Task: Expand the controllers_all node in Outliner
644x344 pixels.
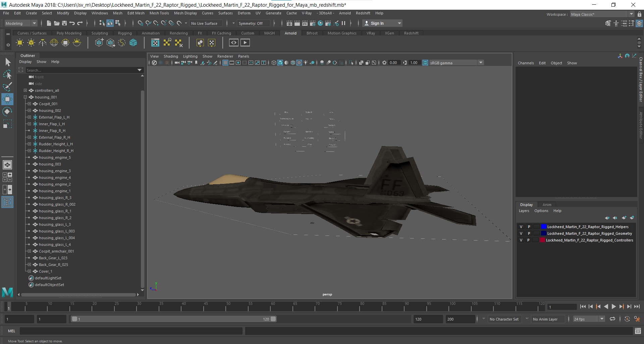Action: (x=25, y=90)
